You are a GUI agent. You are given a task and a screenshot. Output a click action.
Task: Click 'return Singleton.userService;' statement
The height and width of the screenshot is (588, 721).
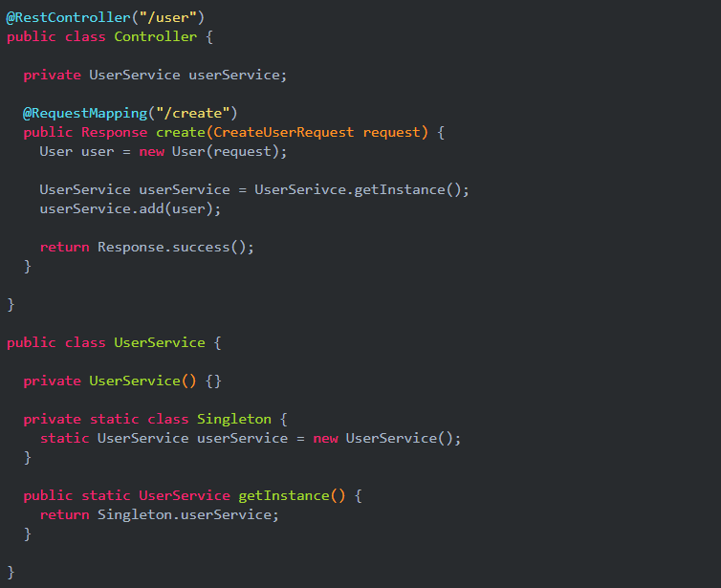point(159,515)
